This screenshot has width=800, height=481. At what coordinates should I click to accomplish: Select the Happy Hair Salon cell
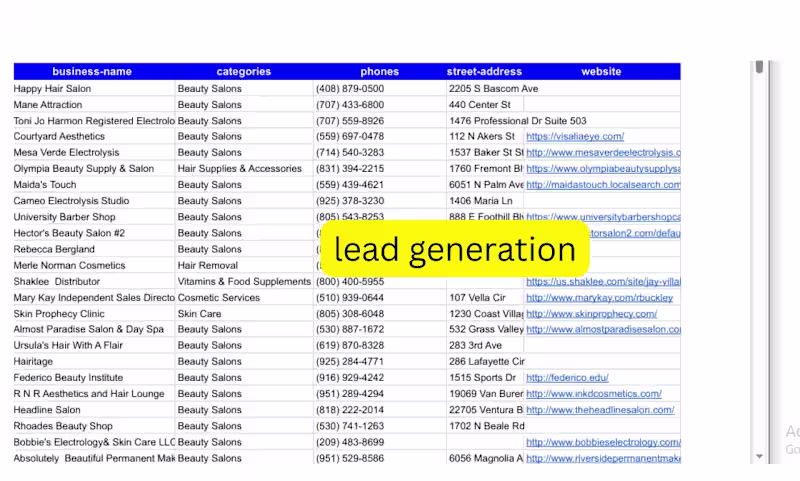pos(94,89)
